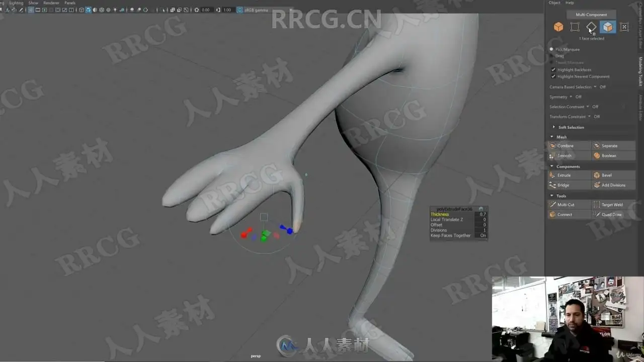Click the gamma 1.00 field
This screenshot has height=362, width=644.
point(227,10)
